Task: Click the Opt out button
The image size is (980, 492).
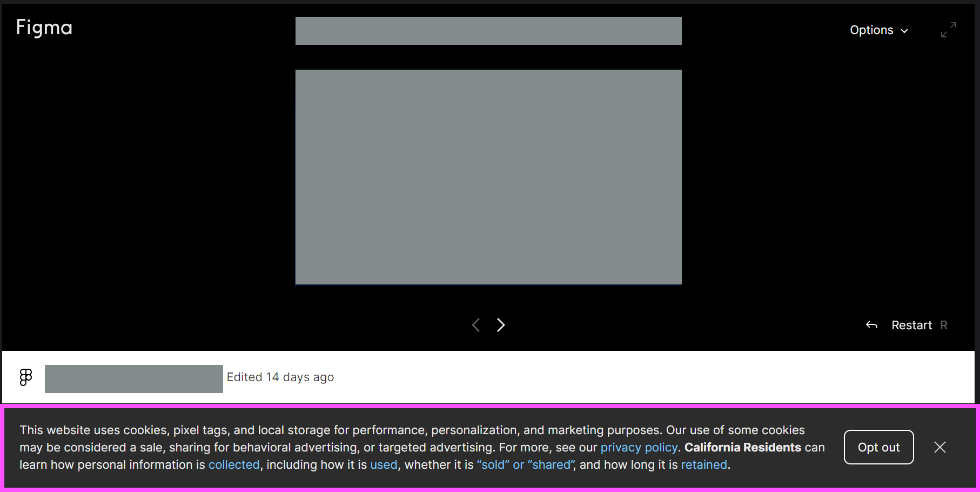Action: click(879, 447)
